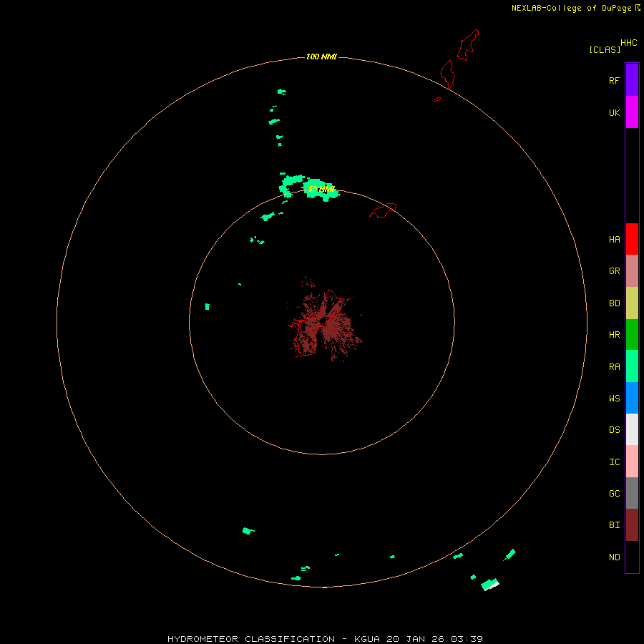Click the RF legend label

click(614, 81)
